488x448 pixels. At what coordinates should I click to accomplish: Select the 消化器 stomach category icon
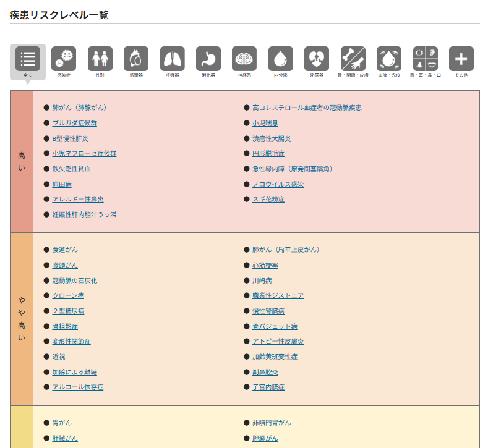(208, 59)
